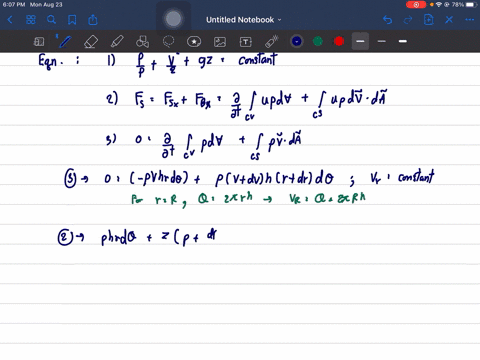480x360 pixels.
Task: Tap the X icon in top bar
Action: pyautogui.click(x=449, y=20)
